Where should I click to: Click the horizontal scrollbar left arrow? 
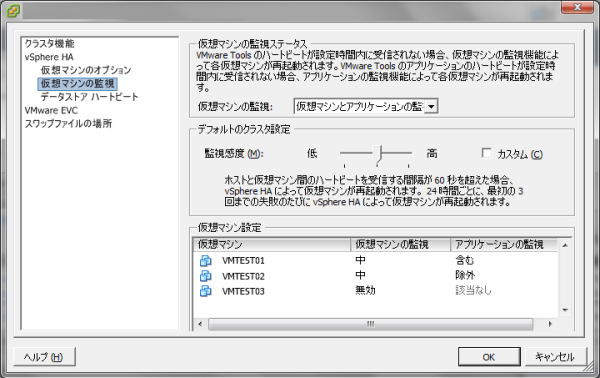(x=200, y=324)
